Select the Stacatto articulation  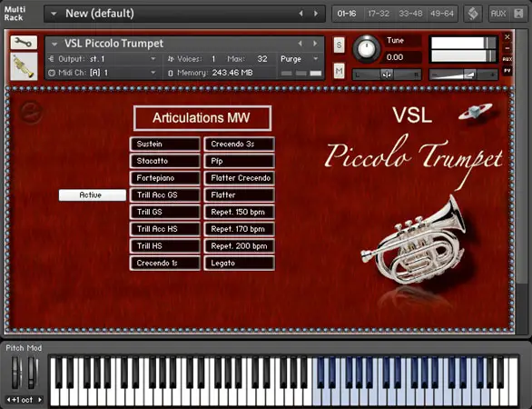point(165,161)
